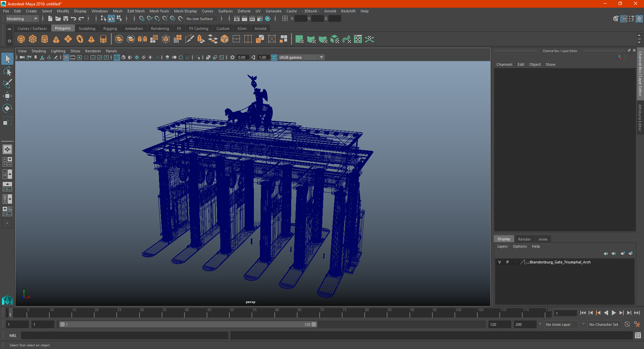This screenshot has width=644, height=349.
Task: Click timeline at frame 60
Action: pos(277,313)
